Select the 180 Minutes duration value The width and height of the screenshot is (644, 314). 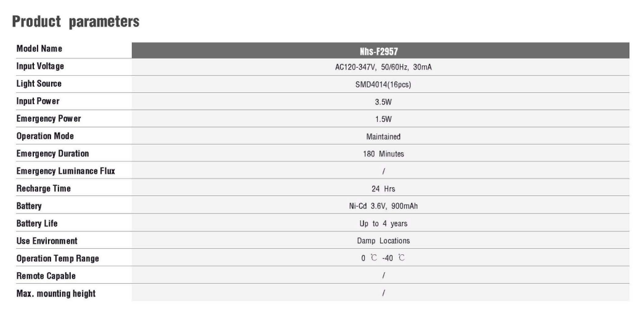click(383, 154)
